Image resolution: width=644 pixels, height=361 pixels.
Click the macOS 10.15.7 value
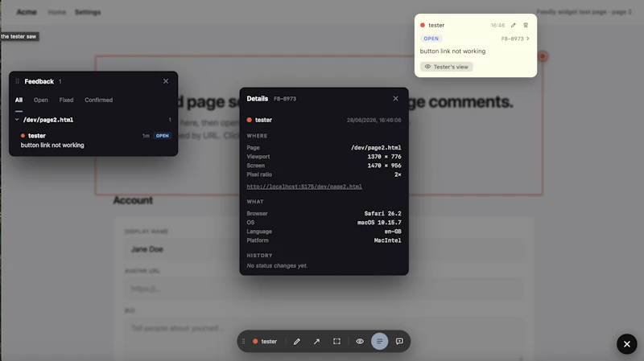(379, 223)
